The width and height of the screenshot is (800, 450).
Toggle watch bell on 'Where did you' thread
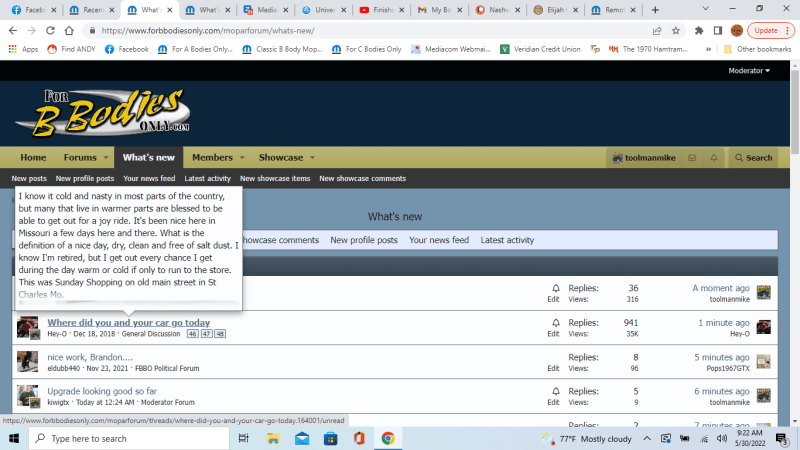tap(556, 322)
